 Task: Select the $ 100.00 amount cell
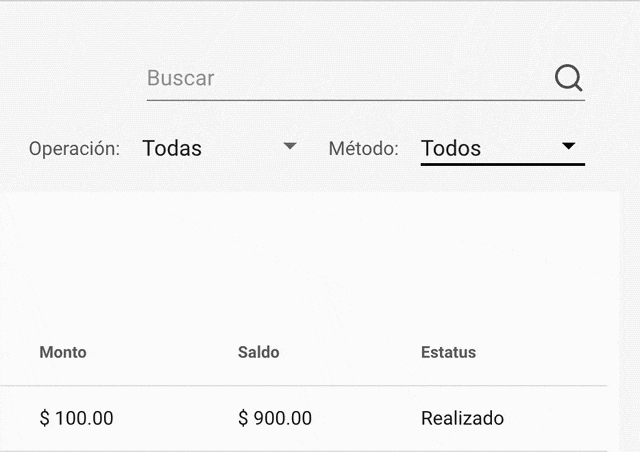(x=76, y=418)
